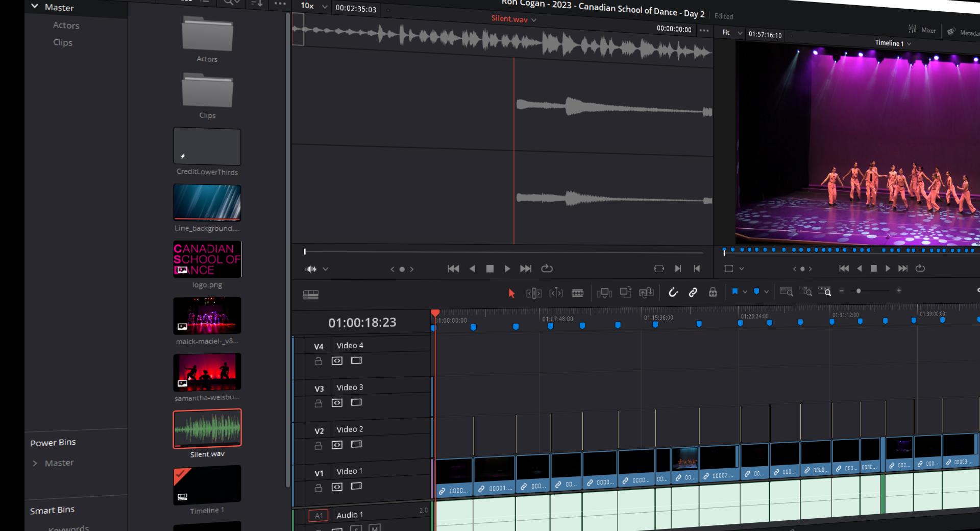The width and height of the screenshot is (980, 531).
Task: Click source viewer Match Frame icon
Action: click(659, 269)
